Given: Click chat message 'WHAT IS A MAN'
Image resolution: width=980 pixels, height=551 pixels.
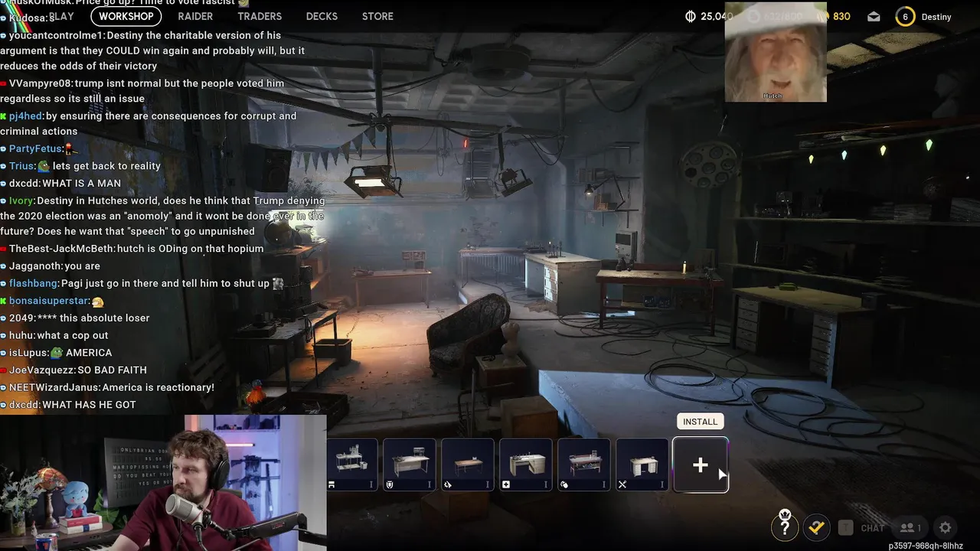Looking at the screenshot, I should 81,184.
